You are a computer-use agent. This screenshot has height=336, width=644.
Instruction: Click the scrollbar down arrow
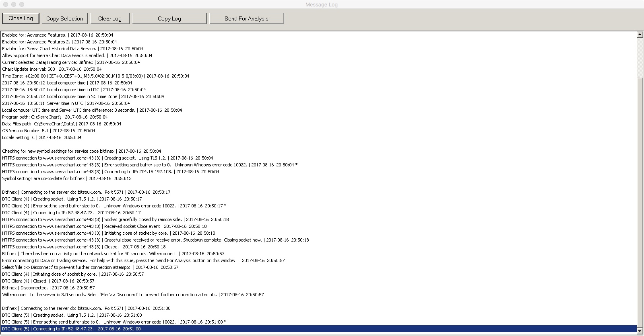pyautogui.click(x=640, y=331)
